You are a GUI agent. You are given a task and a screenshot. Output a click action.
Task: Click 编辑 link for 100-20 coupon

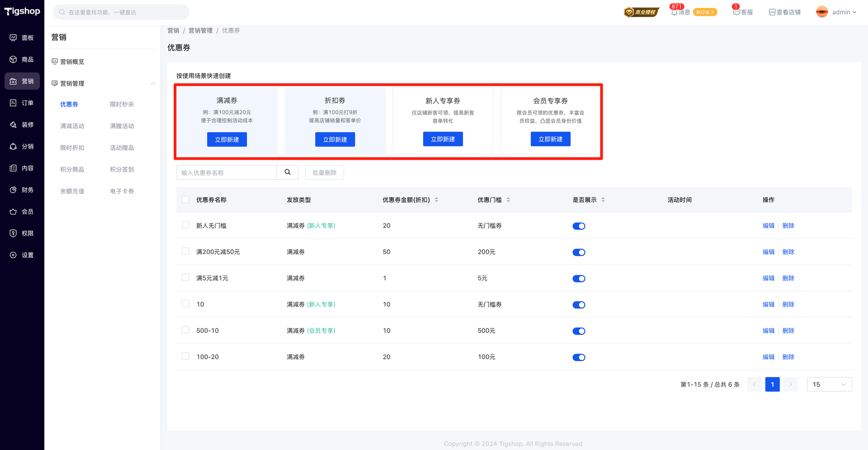pos(768,357)
